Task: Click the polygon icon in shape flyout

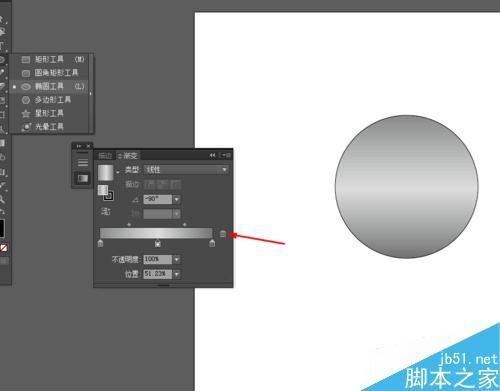Action: point(26,100)
